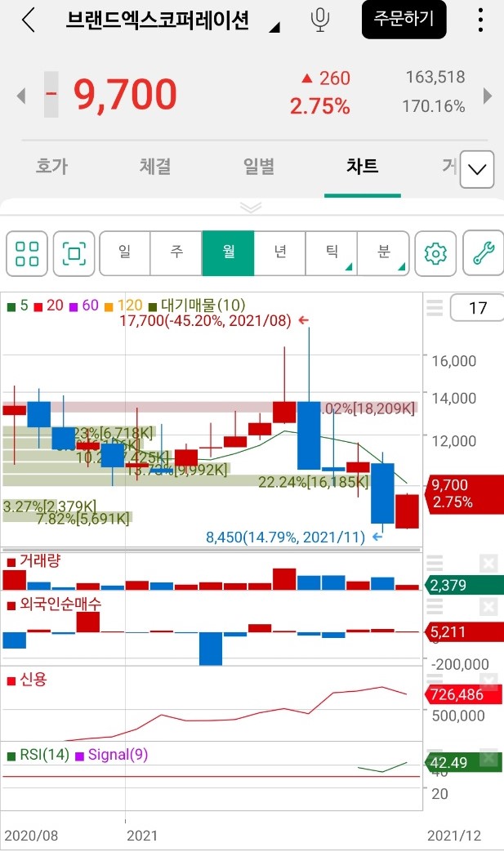Tap the RSI(14) indicator label
Image resolution: width=504 pixels, height=852 pixels.
(x=38, y=755)
